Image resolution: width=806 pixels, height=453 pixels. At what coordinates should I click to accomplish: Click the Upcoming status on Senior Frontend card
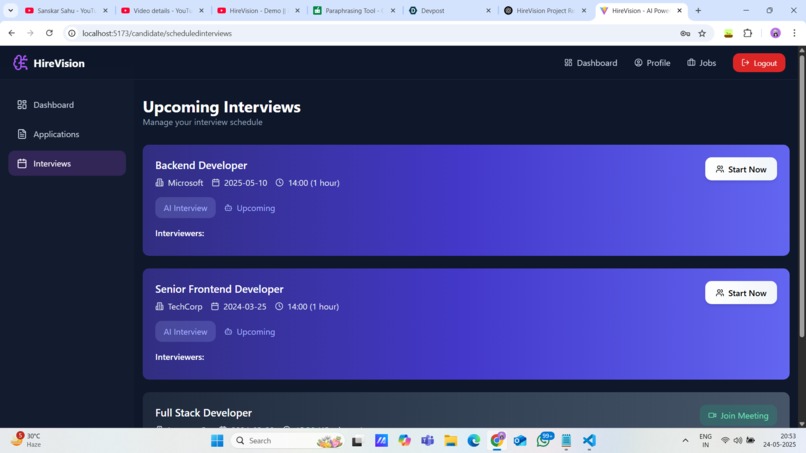tap(250, 332)
